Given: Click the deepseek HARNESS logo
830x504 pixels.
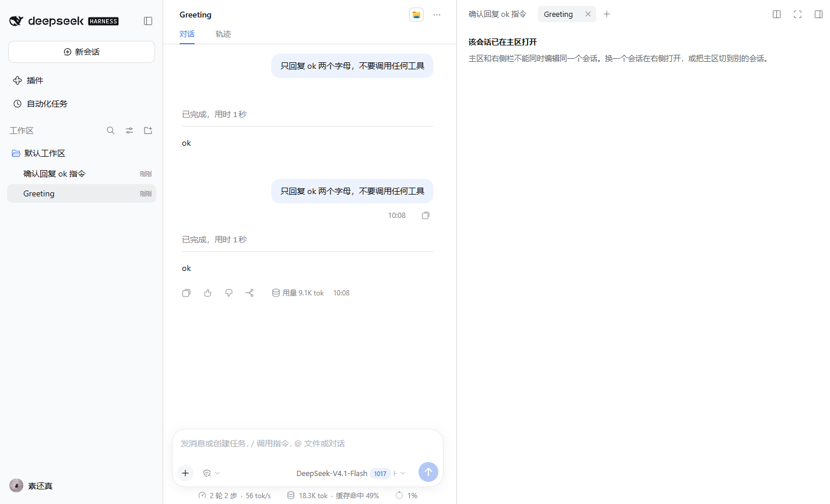Looking at the screenshot, I should point(64,21).
